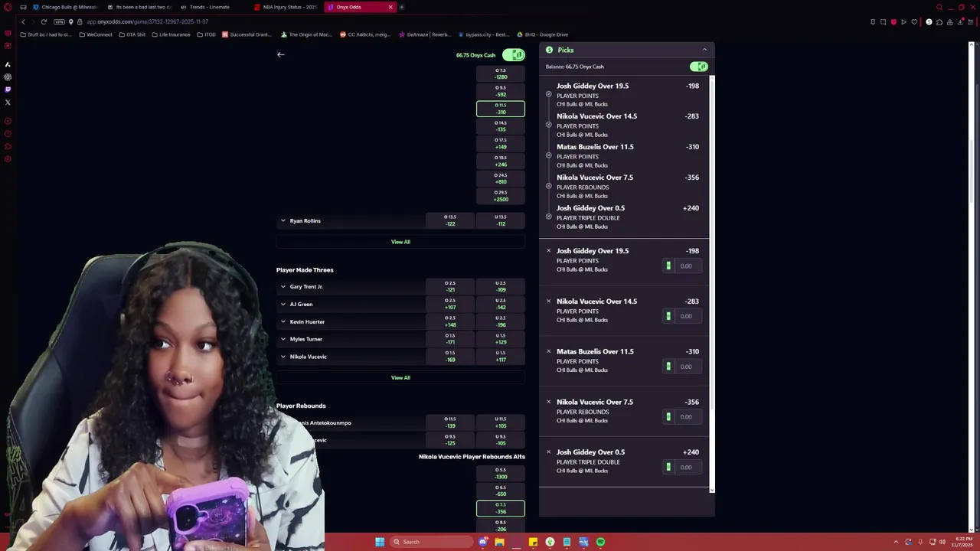980x551 pixels.
Task: Click the heart bookmark icon
Action: [914, 22]
